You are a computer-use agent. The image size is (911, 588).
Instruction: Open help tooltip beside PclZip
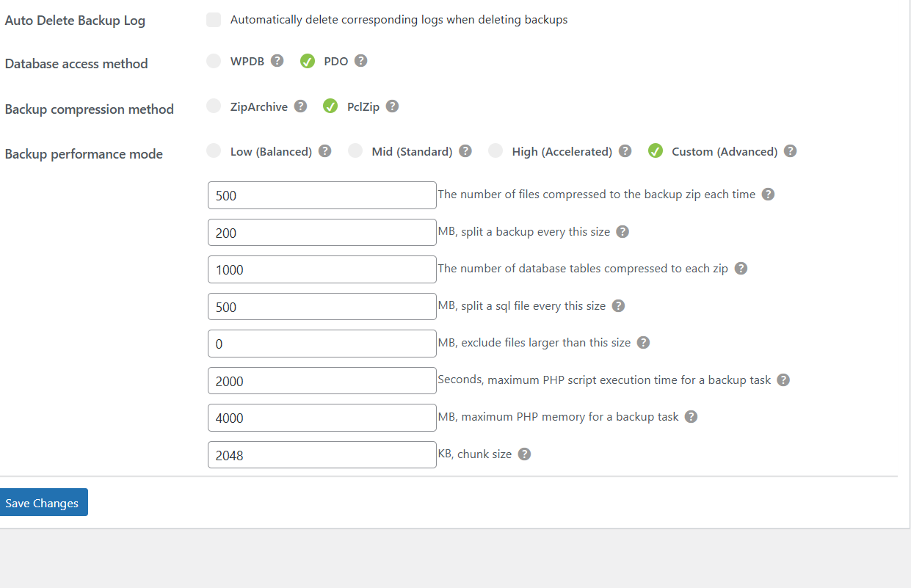[x=392, y=106]
